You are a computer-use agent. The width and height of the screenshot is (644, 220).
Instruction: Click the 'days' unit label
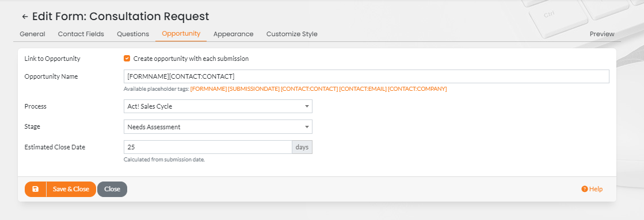(x=302, y=147)
